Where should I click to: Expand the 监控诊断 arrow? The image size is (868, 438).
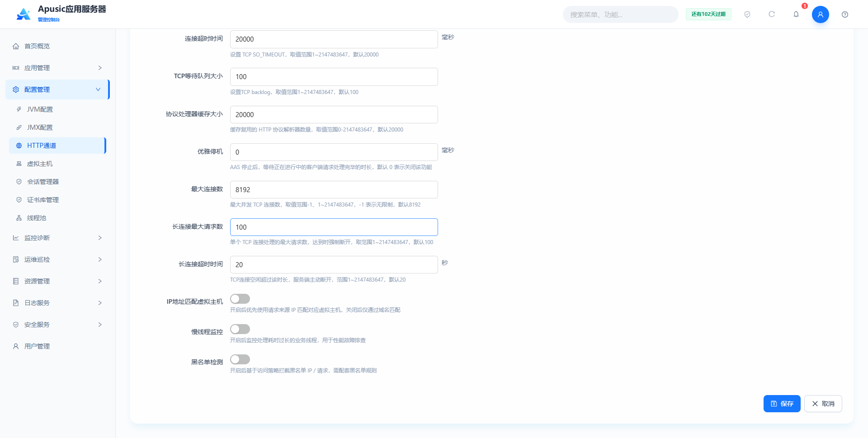click(x=100, y=238)
